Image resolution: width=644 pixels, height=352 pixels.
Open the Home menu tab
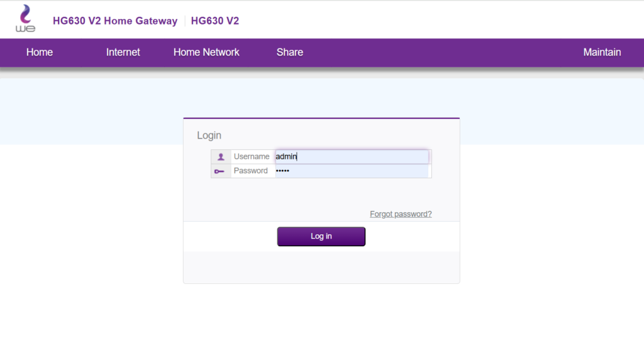click(40, 52)
